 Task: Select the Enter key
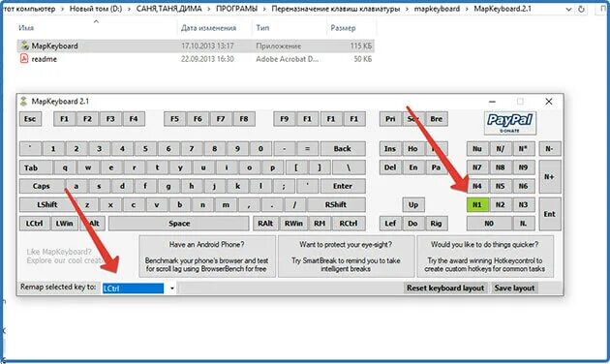pyautogui.click(x=343, y=186)
